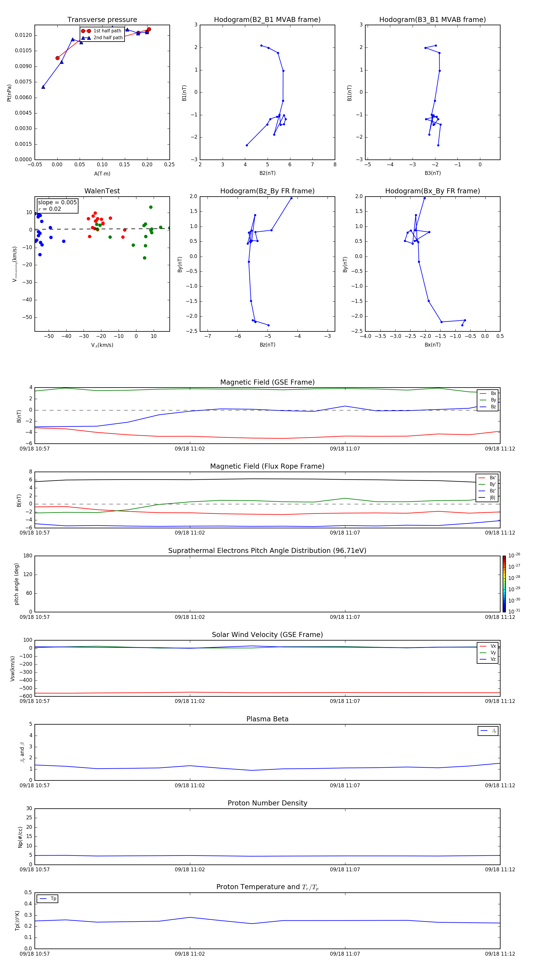Click the 'slope = 0.005' annotation
The image size is (535, 980).
[x=57, y=203]
